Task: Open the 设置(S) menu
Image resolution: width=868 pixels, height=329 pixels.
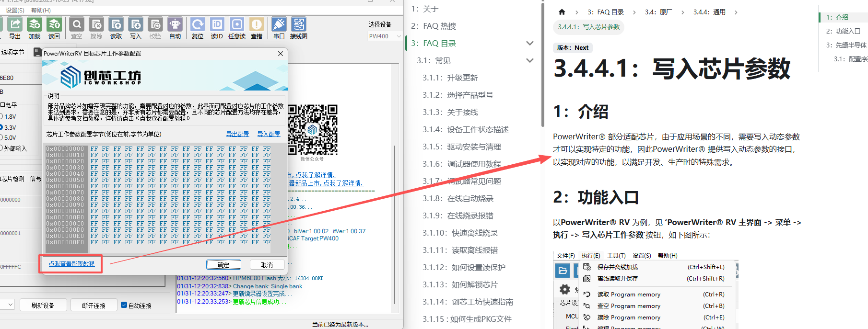Action: pos(15,10)
